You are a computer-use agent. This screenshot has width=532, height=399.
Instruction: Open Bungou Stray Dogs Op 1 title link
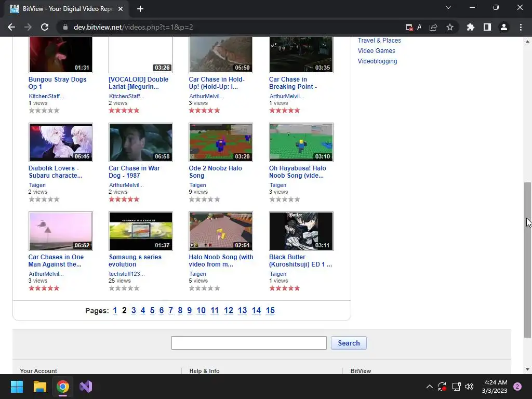(57, 83)
